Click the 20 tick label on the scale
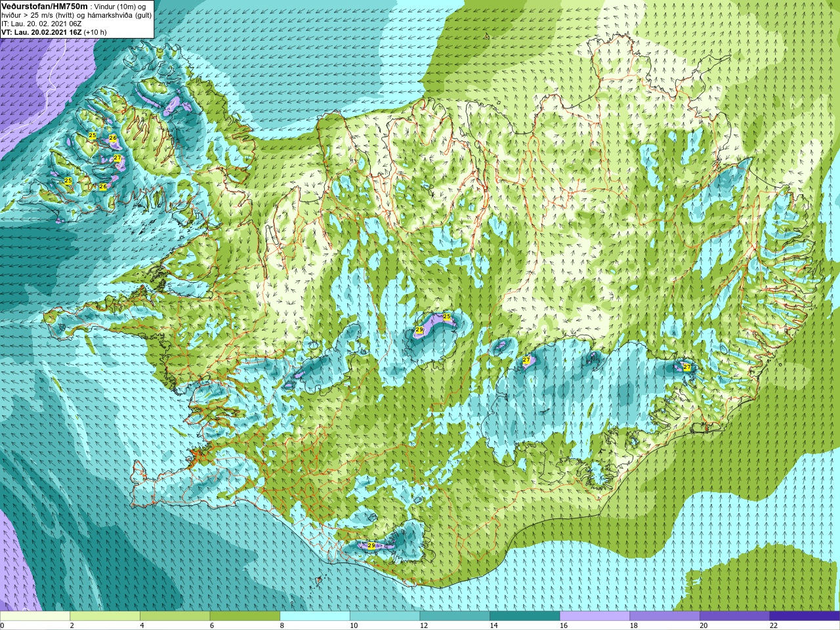840x630 pixels. click(x=703, y=625)
